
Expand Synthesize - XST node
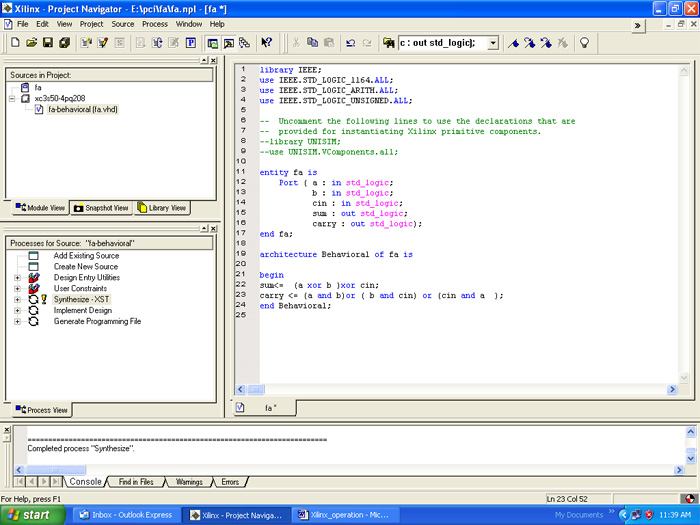tap(17, 300)
